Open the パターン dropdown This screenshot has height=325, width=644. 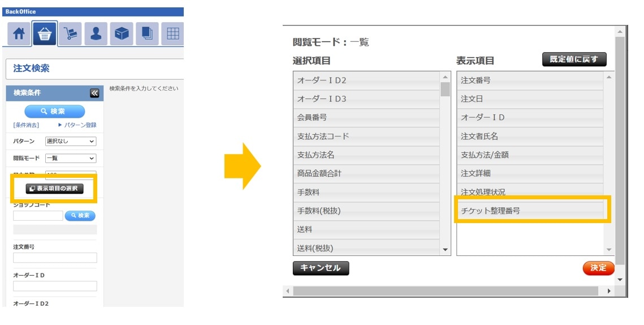pyautogui.click(x=71, y=141)
